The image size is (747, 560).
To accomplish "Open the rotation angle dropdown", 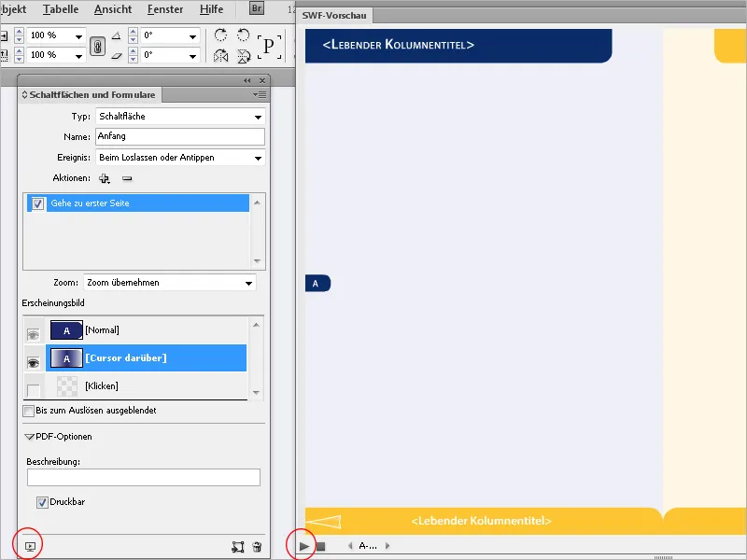I will [192, 36].
